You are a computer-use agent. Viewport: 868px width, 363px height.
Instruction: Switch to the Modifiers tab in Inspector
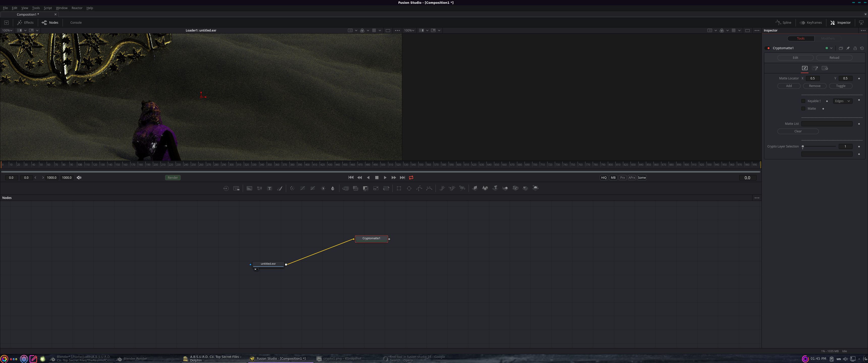[x=828, y=38]
